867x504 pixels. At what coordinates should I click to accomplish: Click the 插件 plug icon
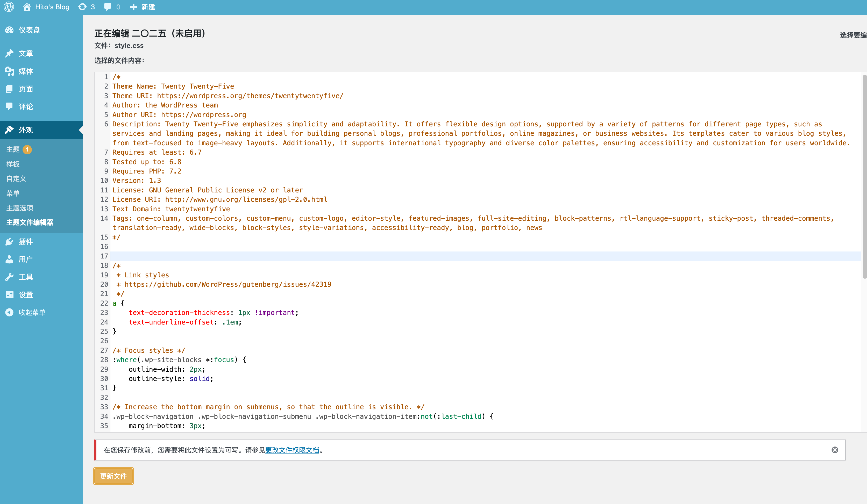click(9, 242)
